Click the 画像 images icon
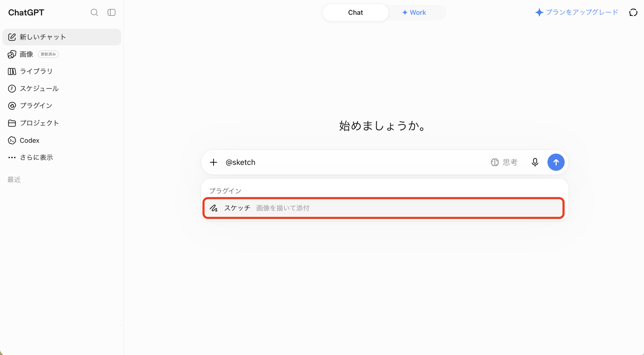The height and width of the screenshot is (355, 644). (12, 54)
